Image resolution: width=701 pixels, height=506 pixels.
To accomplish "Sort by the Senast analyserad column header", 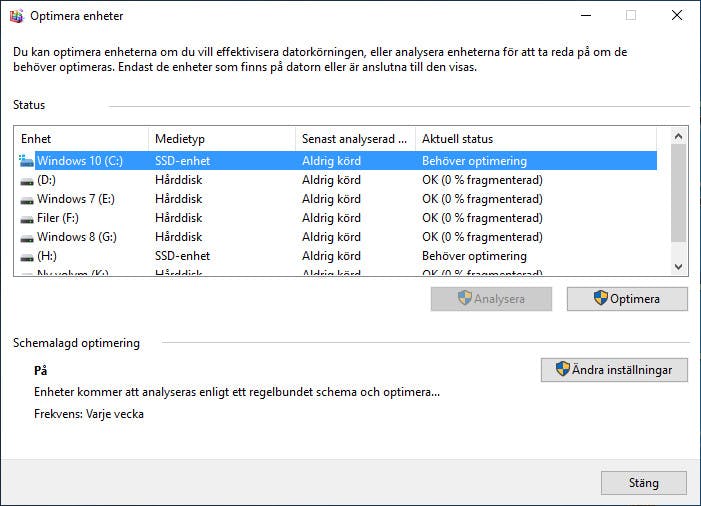I will pyautogui.click(x=355, y=139).
